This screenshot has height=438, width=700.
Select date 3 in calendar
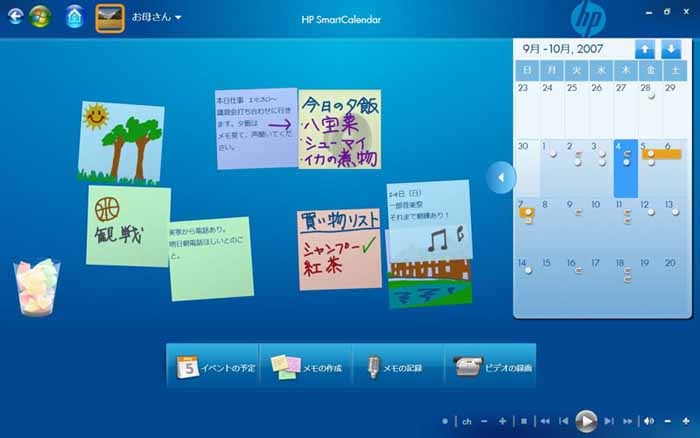[x=601, y=168]
